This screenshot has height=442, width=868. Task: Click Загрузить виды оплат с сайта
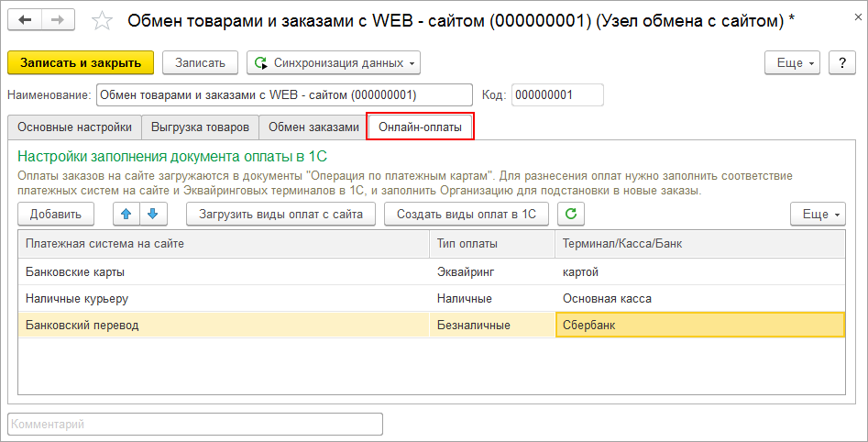(280, 214)
